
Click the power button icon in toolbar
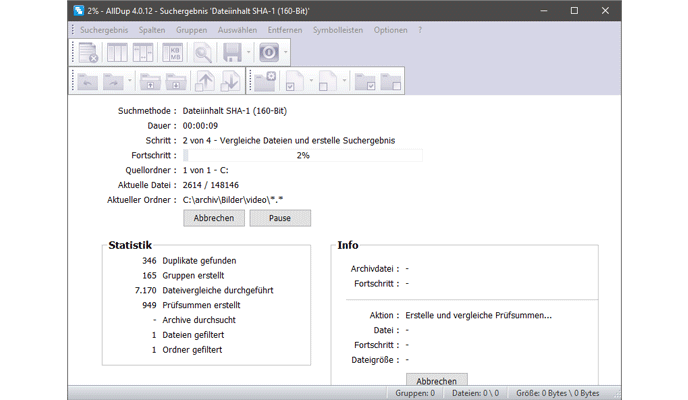click(x=268, y=52)
